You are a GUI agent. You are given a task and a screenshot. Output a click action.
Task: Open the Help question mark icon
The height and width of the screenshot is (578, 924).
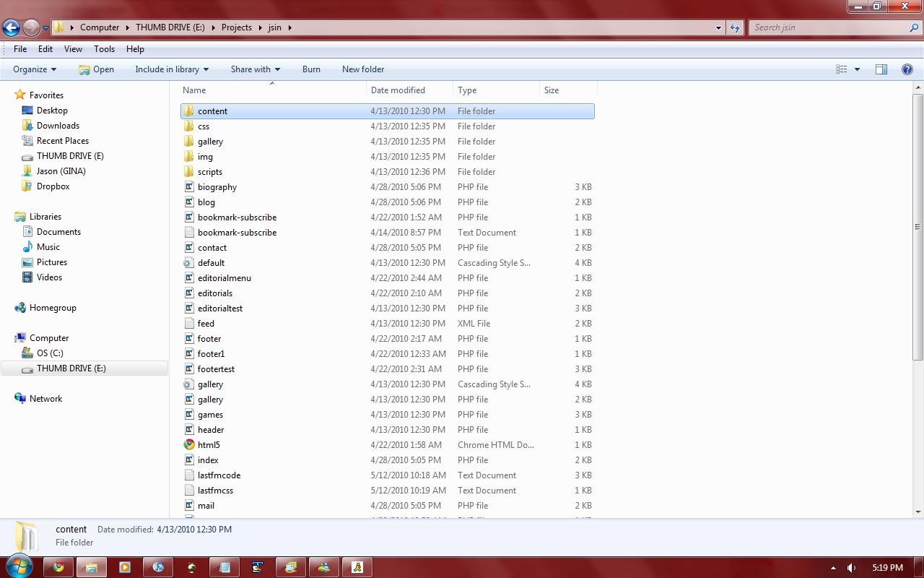pos(907,69)
